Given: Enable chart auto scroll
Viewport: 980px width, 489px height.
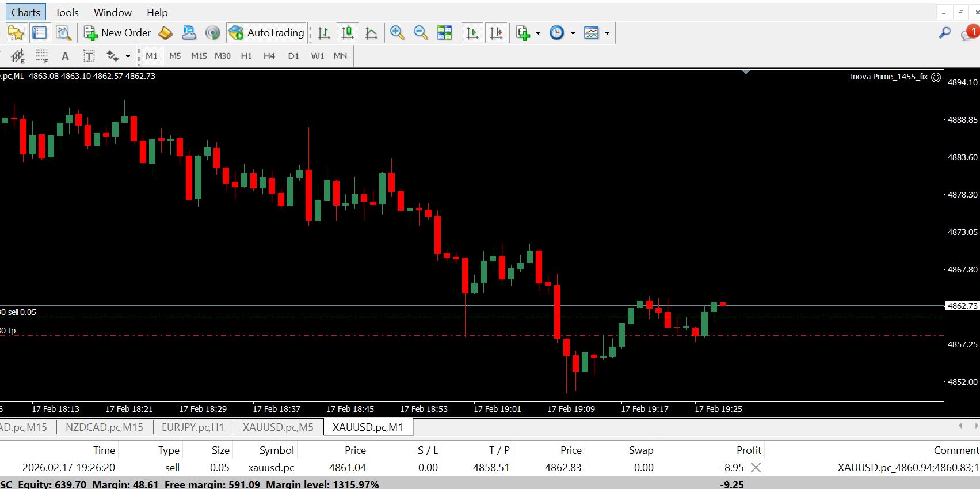Looking at the screenshot, I should [472, 33].
